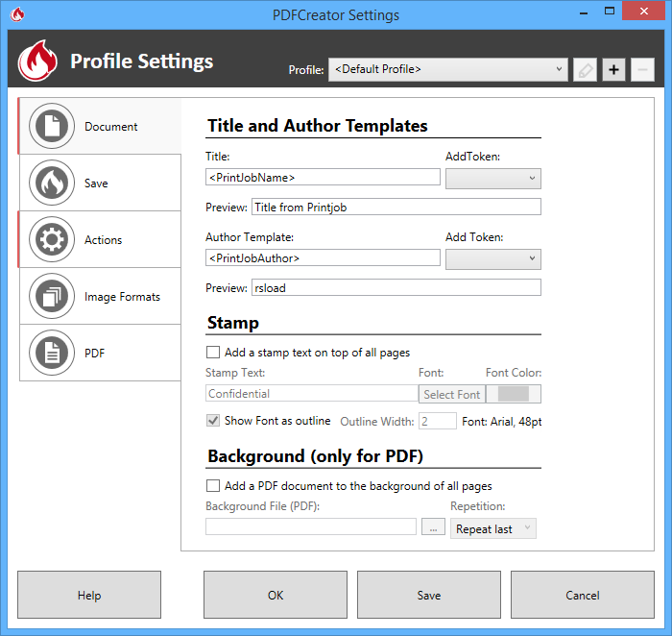Click the rename profile pencil icon
Image resolution: width=672 pixels, height=636 pixels.
click(585, 69)
